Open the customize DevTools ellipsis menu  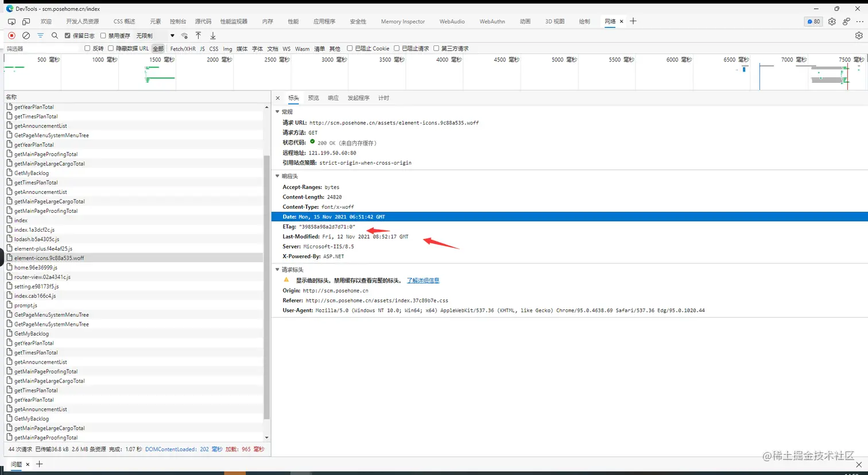point(860,21)
